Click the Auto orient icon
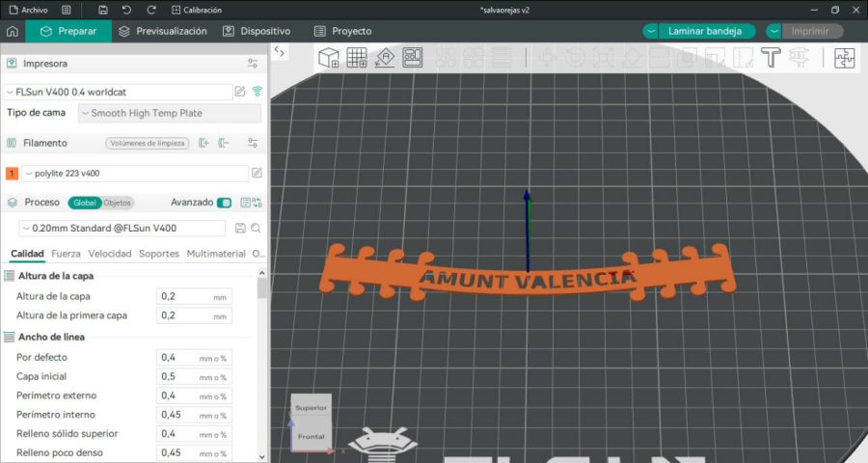868x463 pixels. 385,57
